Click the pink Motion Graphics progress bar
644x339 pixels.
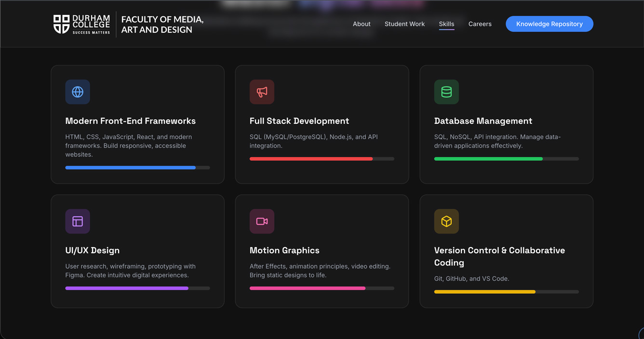tap(322, 288)
